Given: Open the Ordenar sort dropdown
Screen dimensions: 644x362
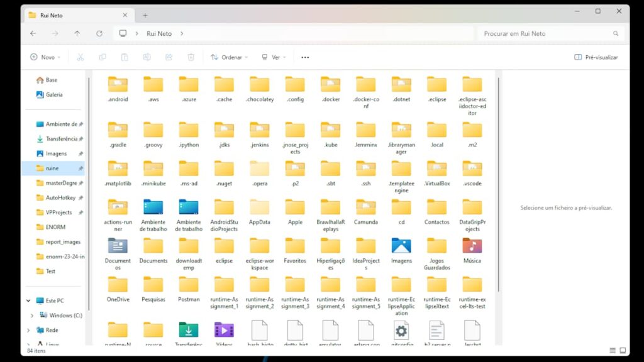Looking at the screenshot, I should click(x=229, y=57).
